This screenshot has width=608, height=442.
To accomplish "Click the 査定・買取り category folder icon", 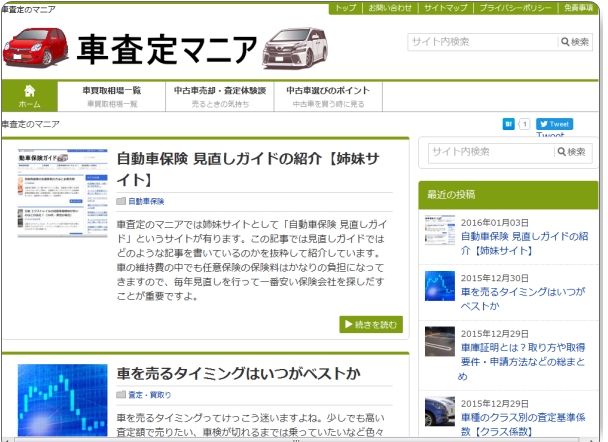I will pyautogui.click(x=121, y=395).
